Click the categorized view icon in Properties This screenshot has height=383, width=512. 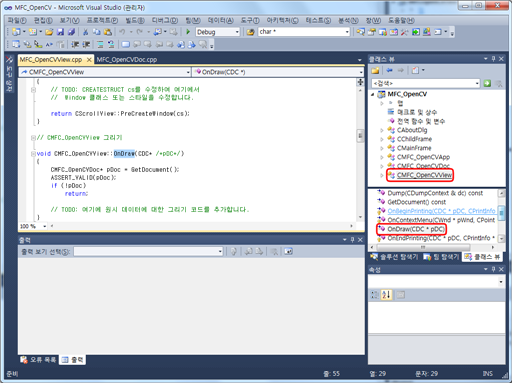375,295
